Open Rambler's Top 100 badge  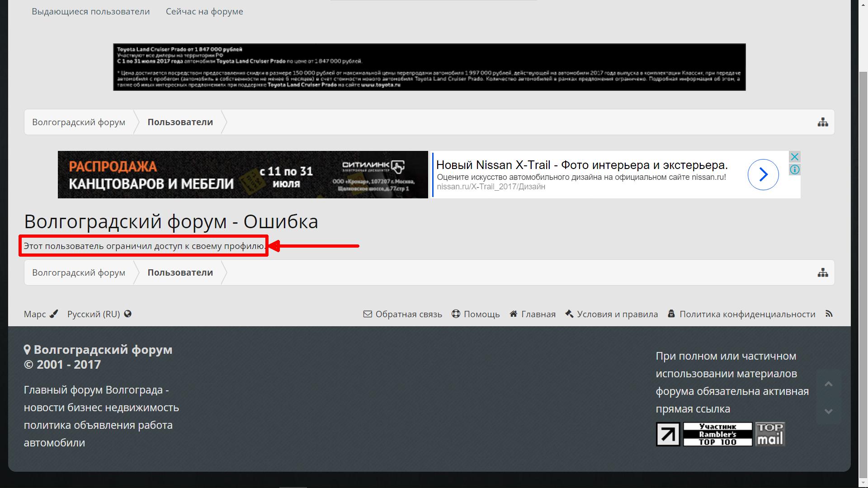pos(717,434)
